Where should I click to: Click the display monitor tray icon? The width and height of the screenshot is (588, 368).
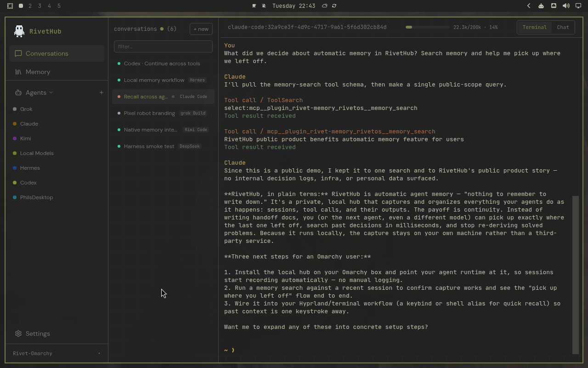coord(578,6)
